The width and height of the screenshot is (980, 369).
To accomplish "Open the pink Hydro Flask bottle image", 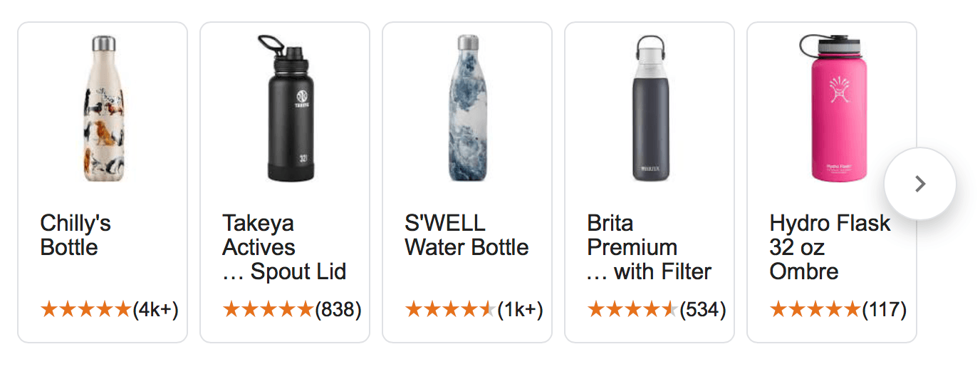I will coord(832,108).
